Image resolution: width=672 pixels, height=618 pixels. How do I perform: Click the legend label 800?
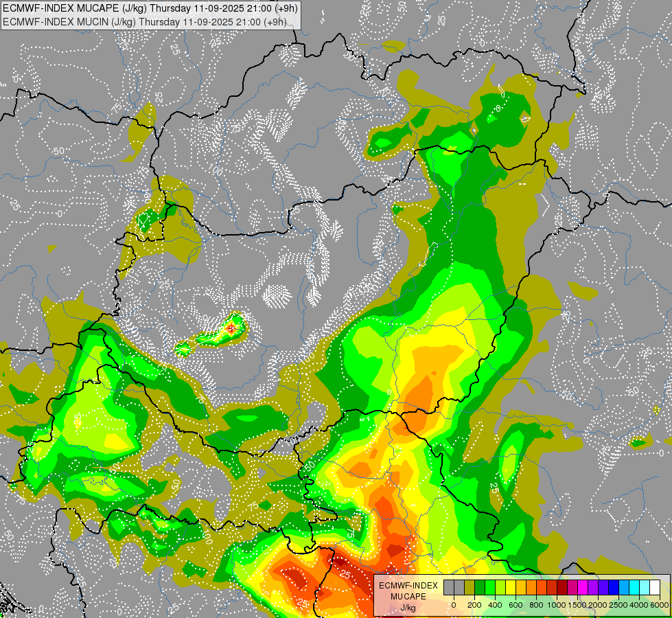(536, 605)
